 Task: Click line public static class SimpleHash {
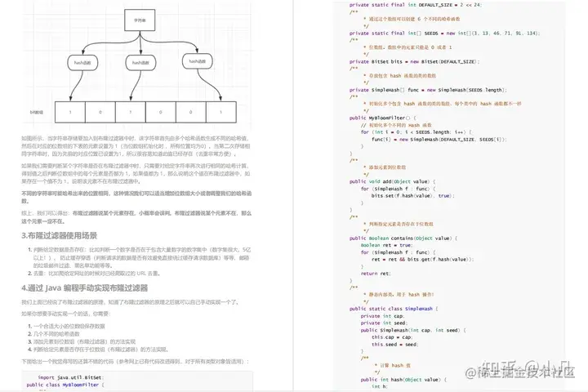(394, 309)
